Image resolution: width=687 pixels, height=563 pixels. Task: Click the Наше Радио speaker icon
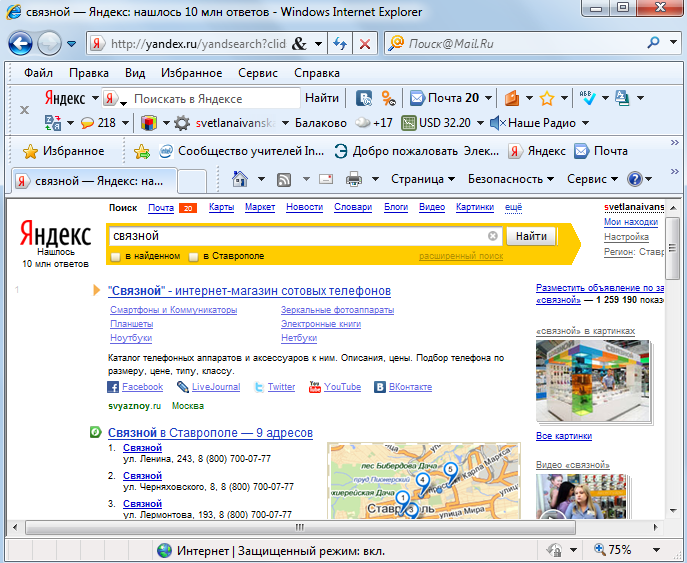(497, 123)
